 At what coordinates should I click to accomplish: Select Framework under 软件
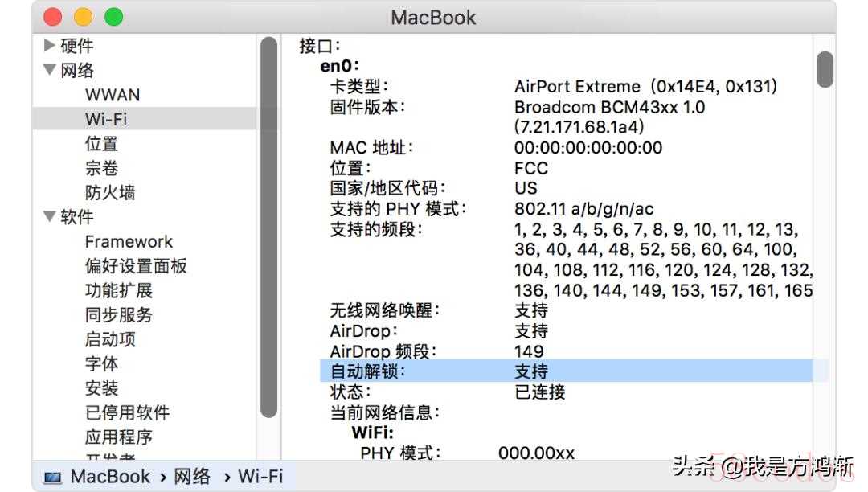click(129, 241)
